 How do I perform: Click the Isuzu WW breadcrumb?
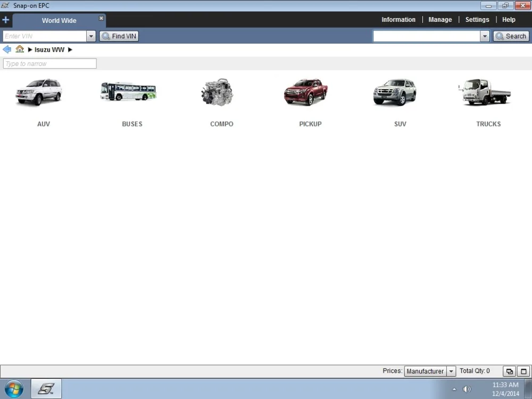(49, 50)
